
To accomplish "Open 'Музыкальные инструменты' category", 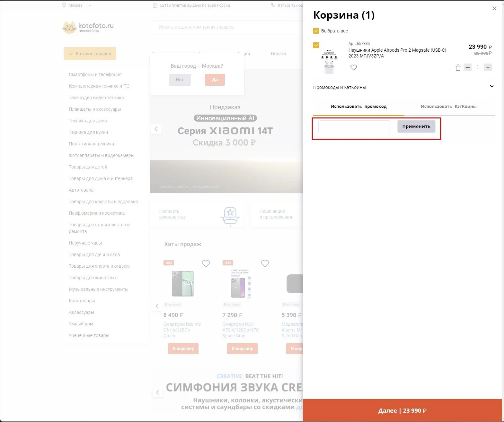I will [99, 289].
